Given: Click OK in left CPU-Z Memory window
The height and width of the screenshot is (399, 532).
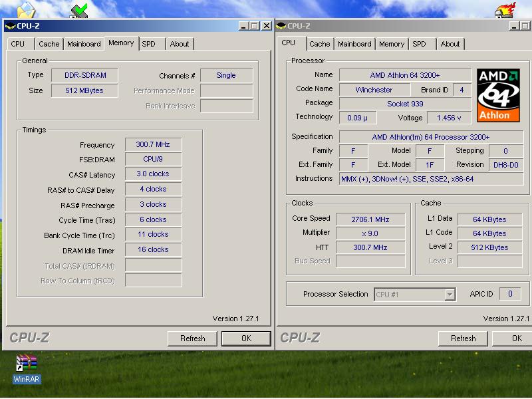Looking at the screenshot, I should coord(246,338).
